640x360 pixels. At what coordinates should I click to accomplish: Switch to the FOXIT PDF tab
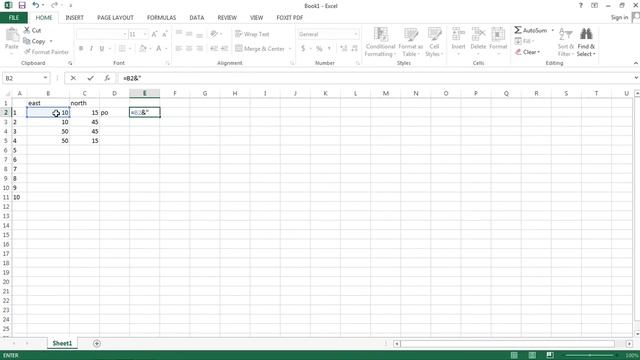(x=289, y=18)
